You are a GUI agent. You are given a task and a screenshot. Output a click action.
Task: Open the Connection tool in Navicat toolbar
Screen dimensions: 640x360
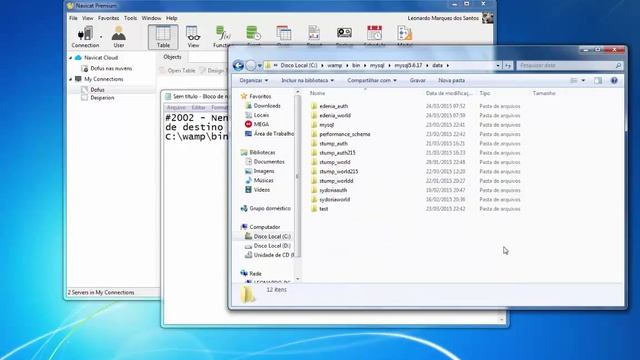85,37
